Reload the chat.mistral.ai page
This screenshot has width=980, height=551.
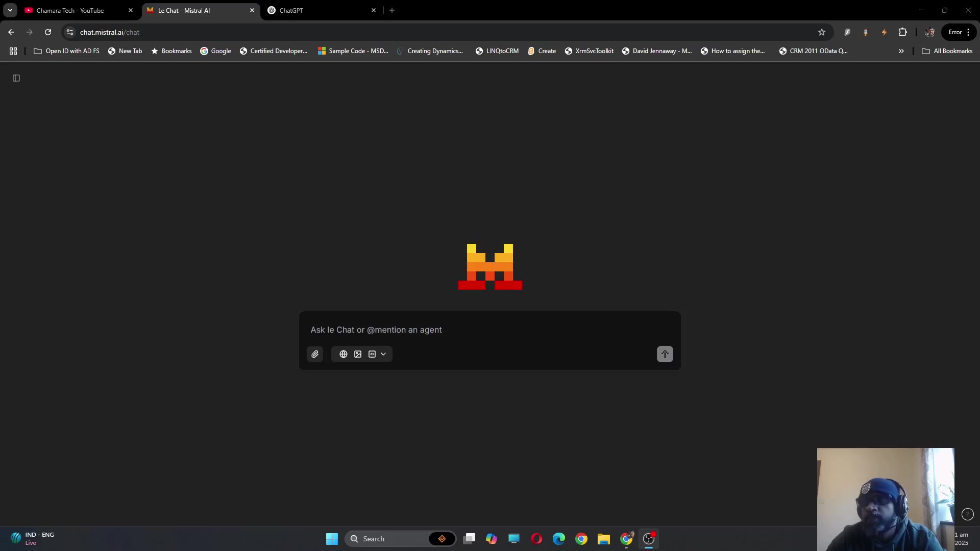[48, 32]
